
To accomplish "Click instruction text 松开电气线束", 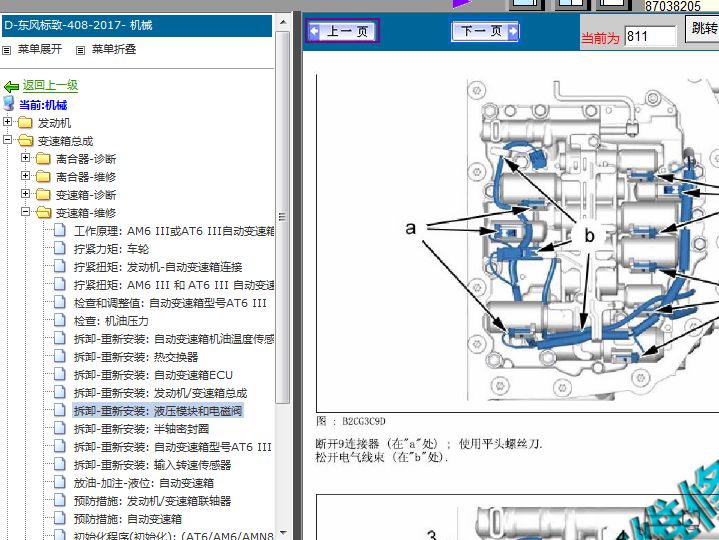I will 381,457.
